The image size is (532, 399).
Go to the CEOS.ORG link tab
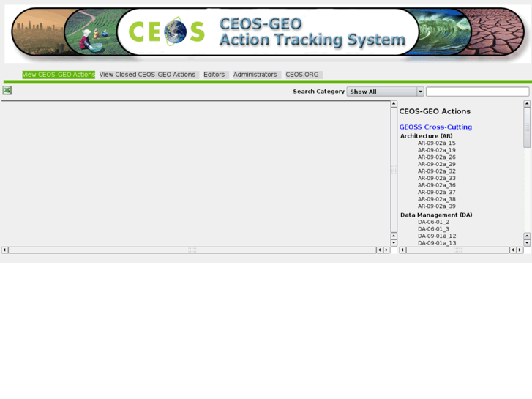click(x=302, y=75)
